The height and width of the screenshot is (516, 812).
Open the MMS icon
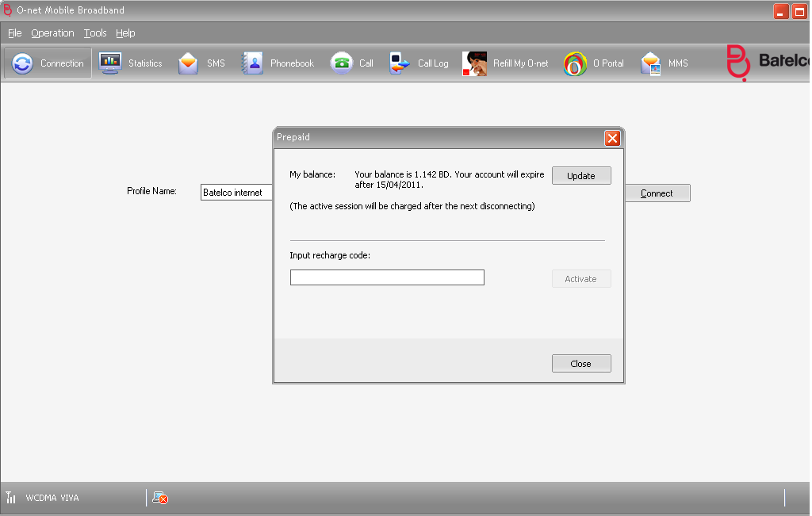point(650,63)
